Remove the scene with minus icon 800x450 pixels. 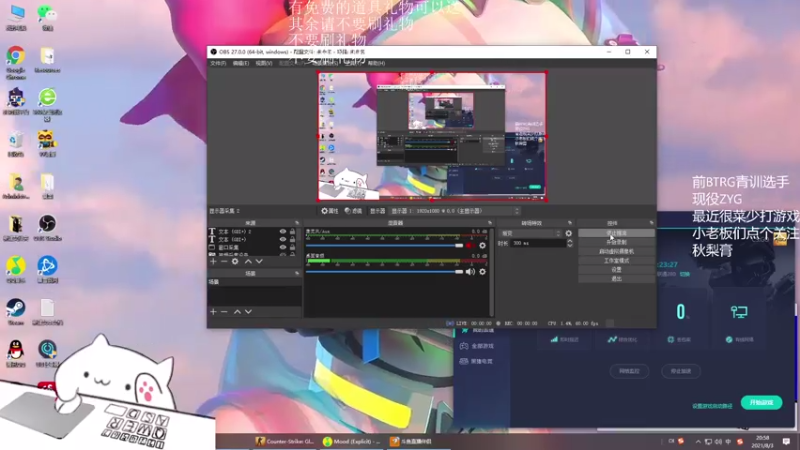coord(224,311)
